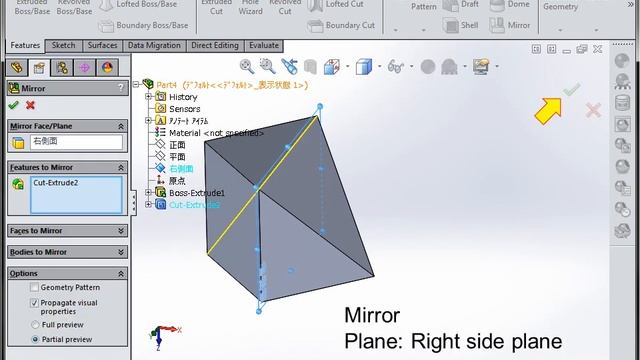Switch to the Features tab
640x360 pixels.
pos(25,45)
